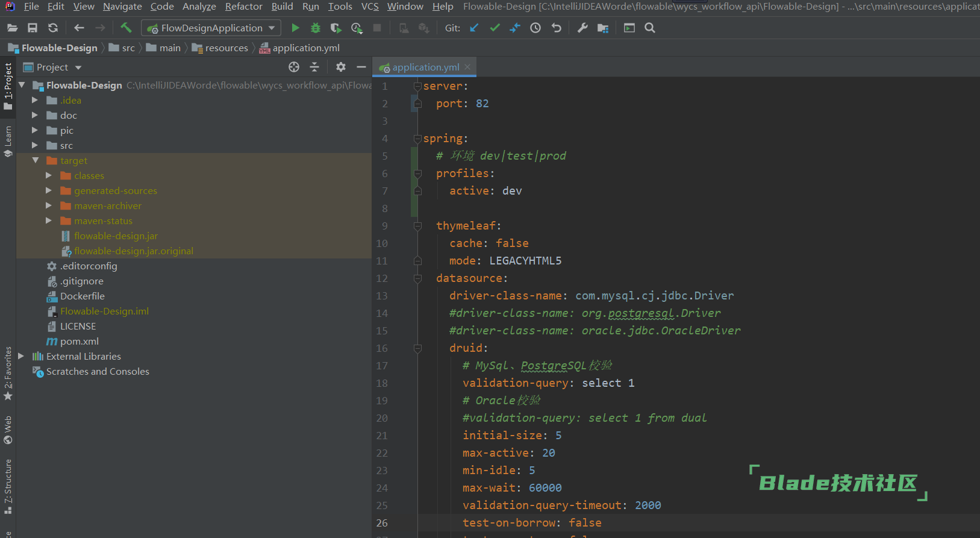
Task: Click Run with Coverage shield icon
Action: [x=336, y=28]
